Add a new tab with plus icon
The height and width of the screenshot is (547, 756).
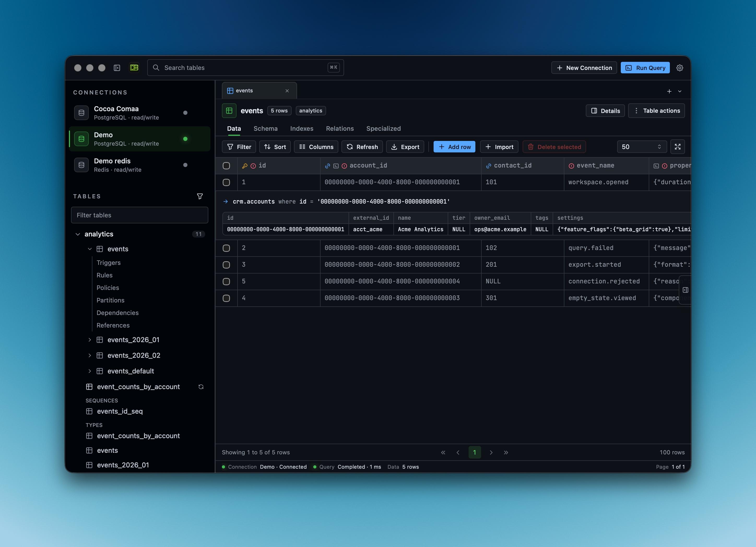tap(669, 91)
